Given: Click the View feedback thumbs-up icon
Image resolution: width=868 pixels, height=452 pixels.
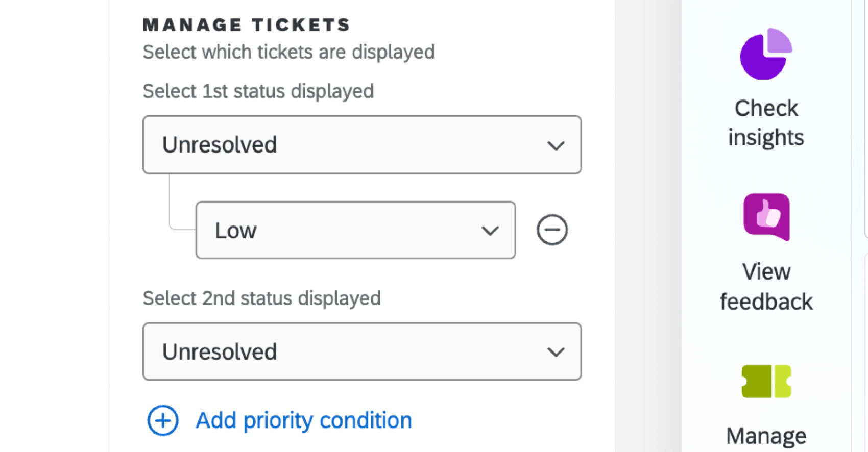Looking at the screenshot, I should pyautogui.click(x=765, y=217).
